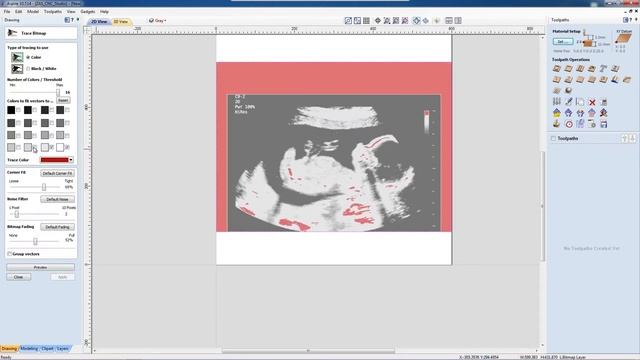The height and width of the screenshot is (360, 640).
Task: Delete toolpath with the red X icon
Action: (x=592, y=102)
